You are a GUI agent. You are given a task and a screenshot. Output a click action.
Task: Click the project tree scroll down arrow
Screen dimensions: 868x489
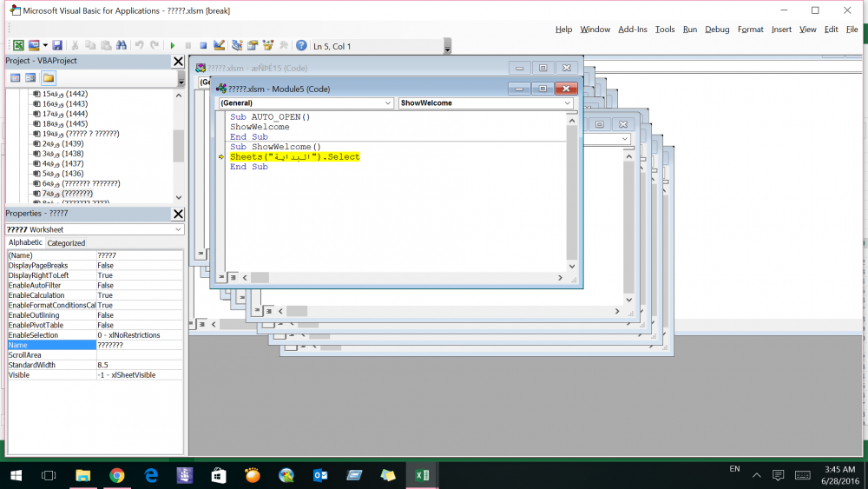(178, 197)
